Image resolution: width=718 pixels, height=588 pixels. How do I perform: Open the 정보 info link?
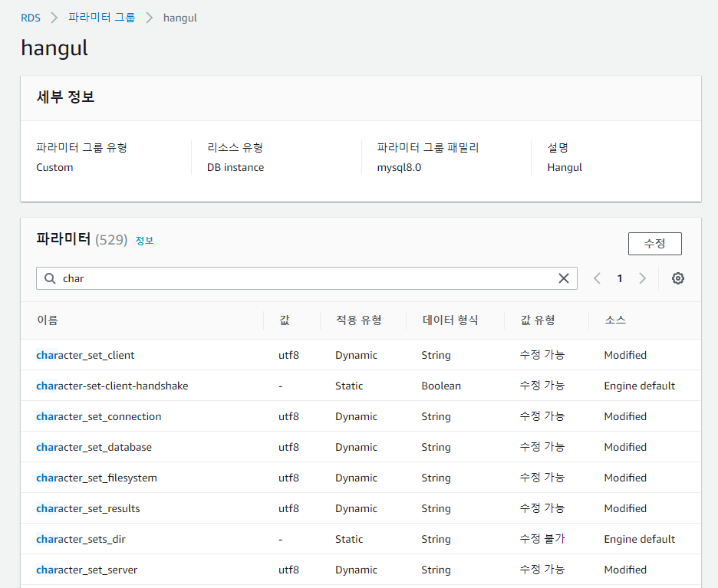click(144, 241)
